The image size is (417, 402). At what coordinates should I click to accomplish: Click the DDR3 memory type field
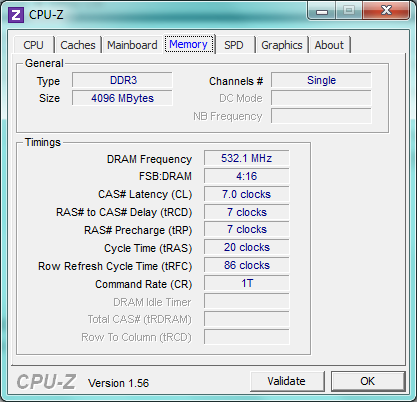click(x=122, y=80)
